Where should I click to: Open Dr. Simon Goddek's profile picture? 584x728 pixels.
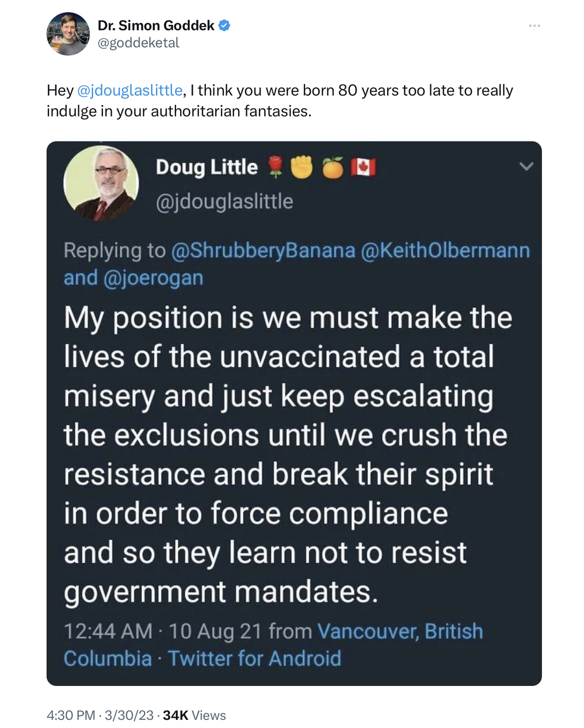[68, 34]
